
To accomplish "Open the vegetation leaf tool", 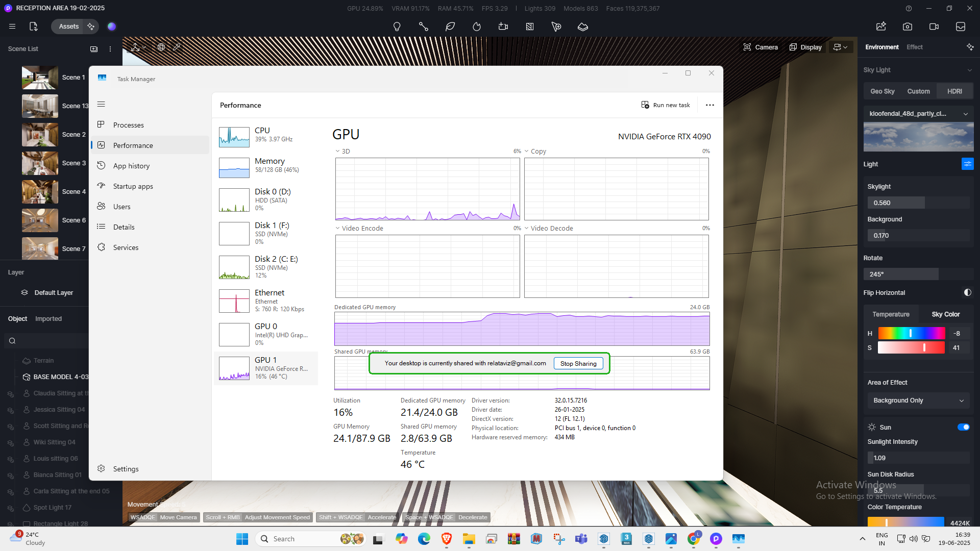I will (x=450, y=27).
